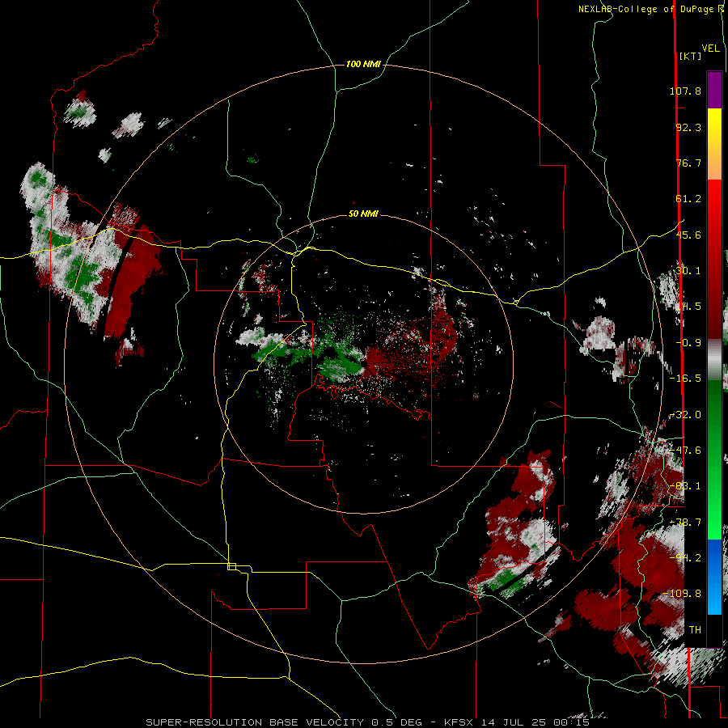This screenshot has width=728, height=728.
Task: Click the -94.2 velocity scale value
Action: [x=685, y=558]
